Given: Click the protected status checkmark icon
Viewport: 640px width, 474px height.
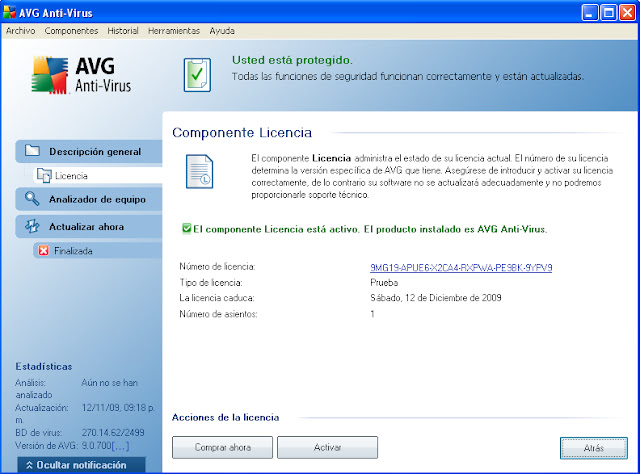Looking at the screenshot, I should (x=197, y=75).
